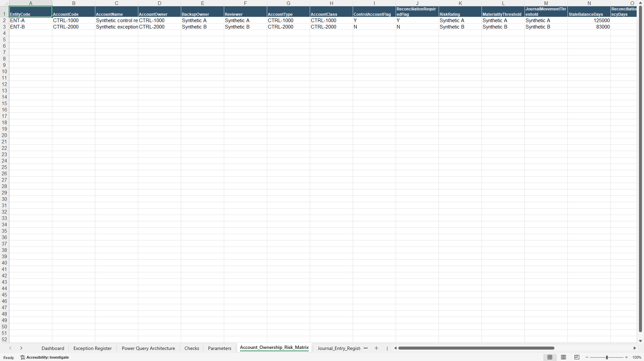644x361 pixels.
Task: Select the Reviewer header cell
Action: click(x=245, y=12)
